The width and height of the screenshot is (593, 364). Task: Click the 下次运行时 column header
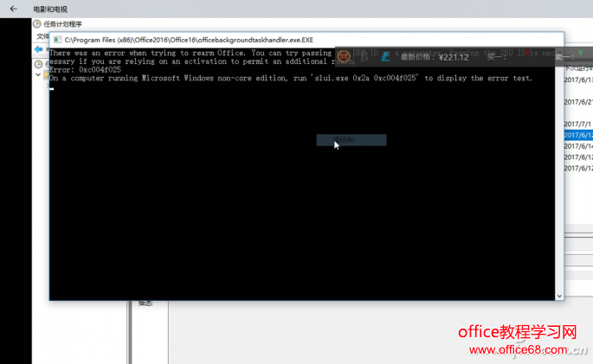click(x=578, y=68)
